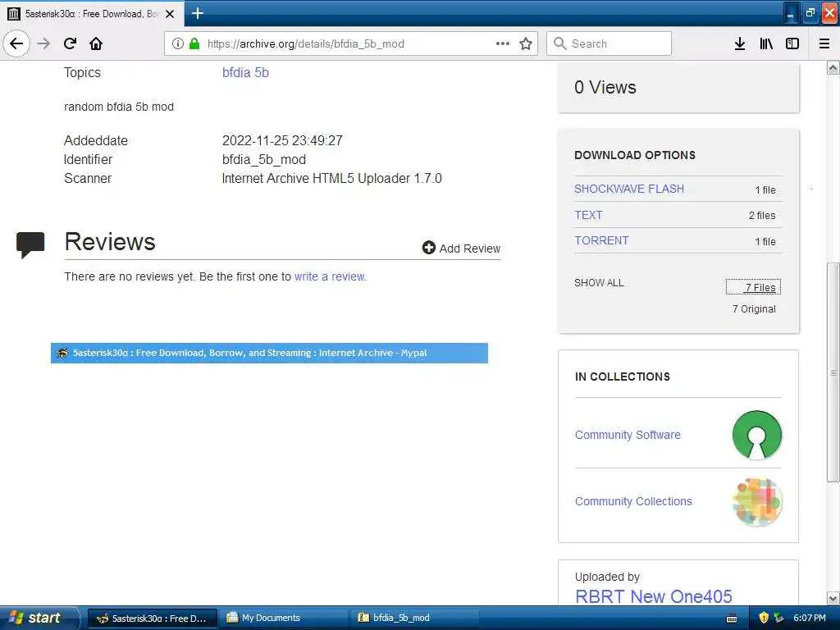Open the downloads panel
The image size is (840, 630).
(740, 43)
